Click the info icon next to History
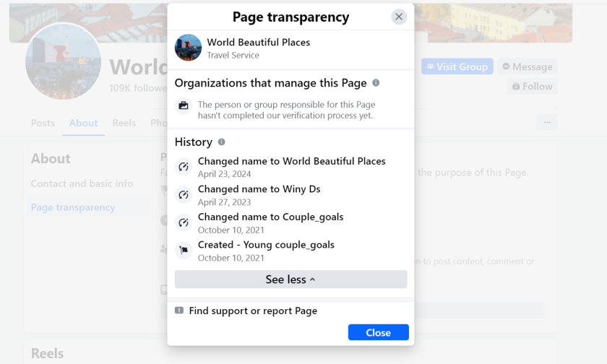This screenshot has height=364, width=607. pos(221,142)
